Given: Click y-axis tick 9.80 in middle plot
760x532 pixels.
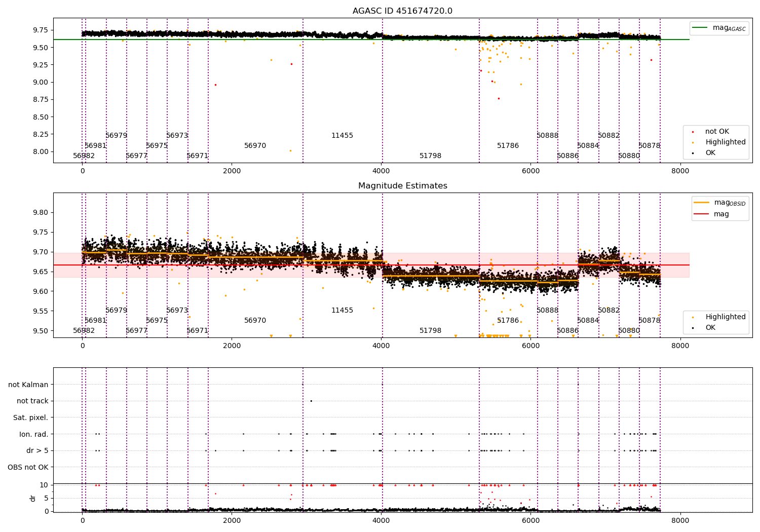Looking at the screenshot, I should click(x=41, y=213).
